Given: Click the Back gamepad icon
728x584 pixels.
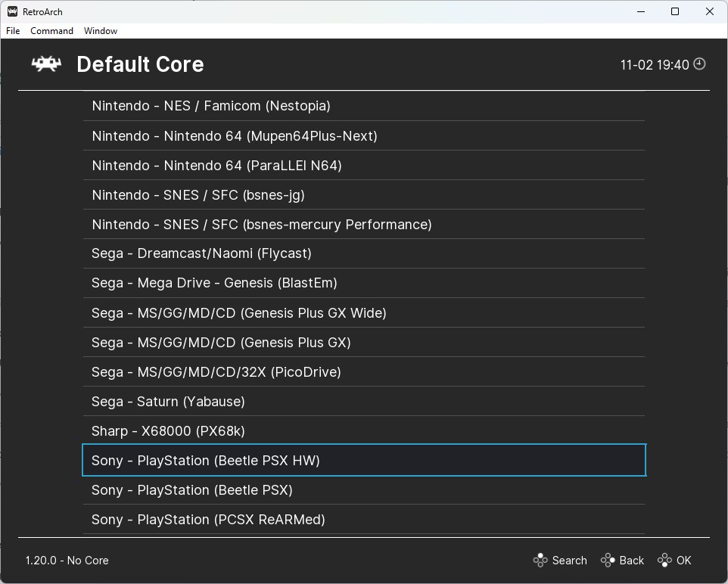Looking at the screenshot, I should tap(608, 561).
